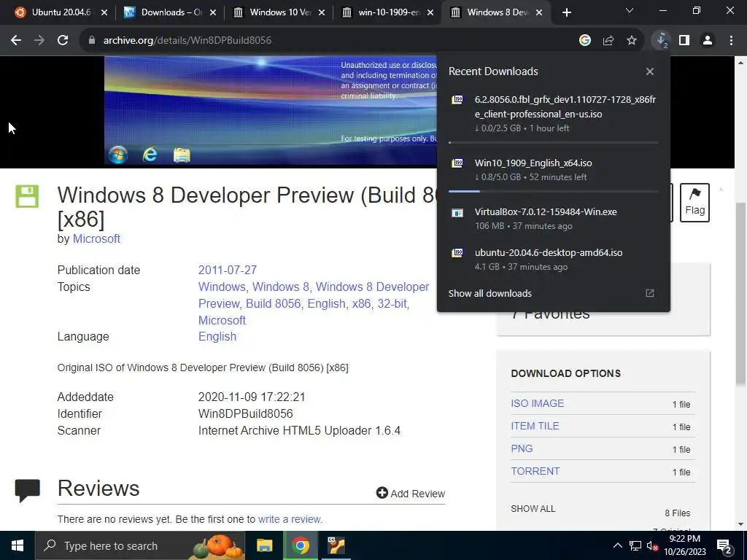Close the Recent Downloads popup
The width and height of the screenshot is (747, 560).
pyautogui.click(x=650, y=71)
